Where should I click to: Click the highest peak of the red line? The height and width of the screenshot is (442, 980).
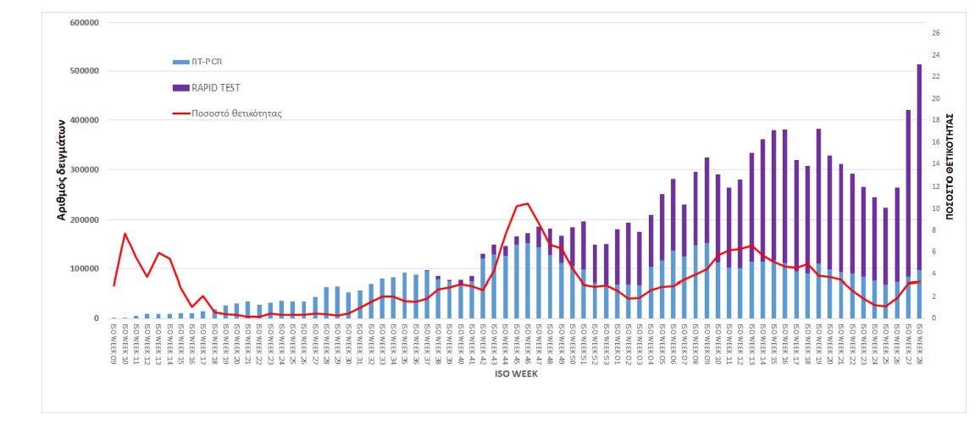[x=528, y=203]
